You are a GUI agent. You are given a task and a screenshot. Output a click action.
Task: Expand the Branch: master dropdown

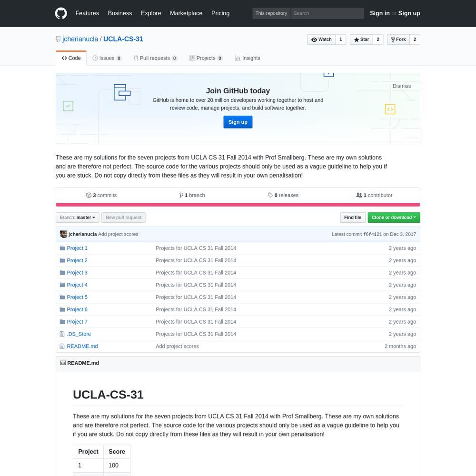[78, 218]
